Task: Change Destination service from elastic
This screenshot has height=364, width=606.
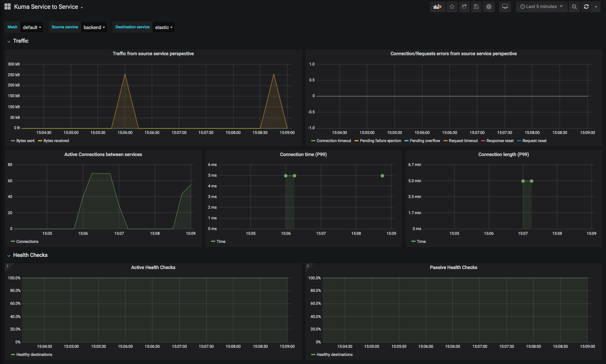Action: tap(164, 27)
